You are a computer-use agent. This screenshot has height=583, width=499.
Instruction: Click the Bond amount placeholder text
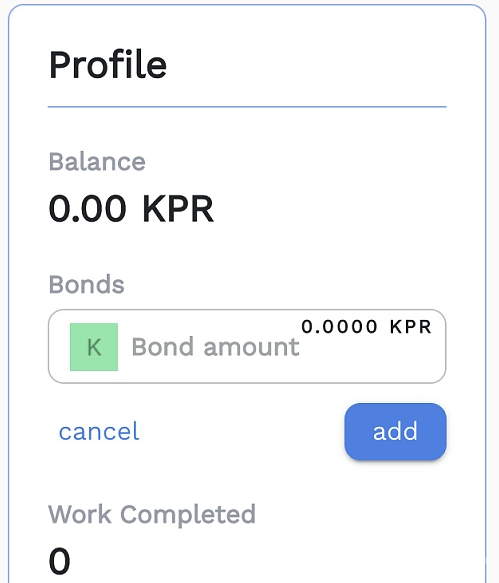point(216,347)
